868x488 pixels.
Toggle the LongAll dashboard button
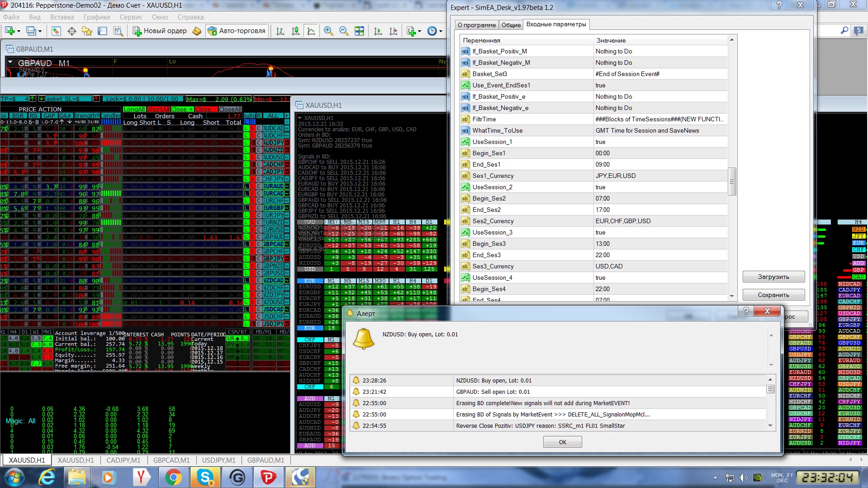click(x=134, y=109)
